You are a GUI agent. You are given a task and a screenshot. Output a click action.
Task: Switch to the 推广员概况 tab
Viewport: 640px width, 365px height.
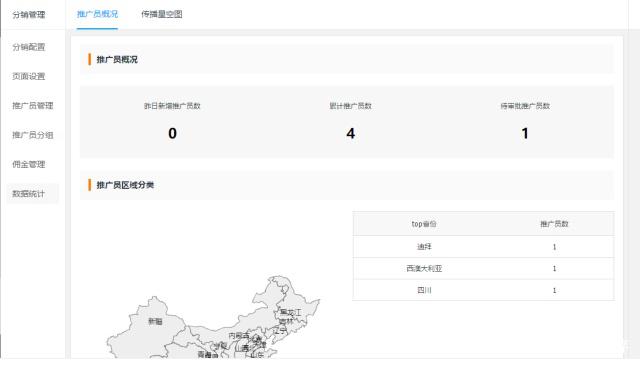(97, 14)
